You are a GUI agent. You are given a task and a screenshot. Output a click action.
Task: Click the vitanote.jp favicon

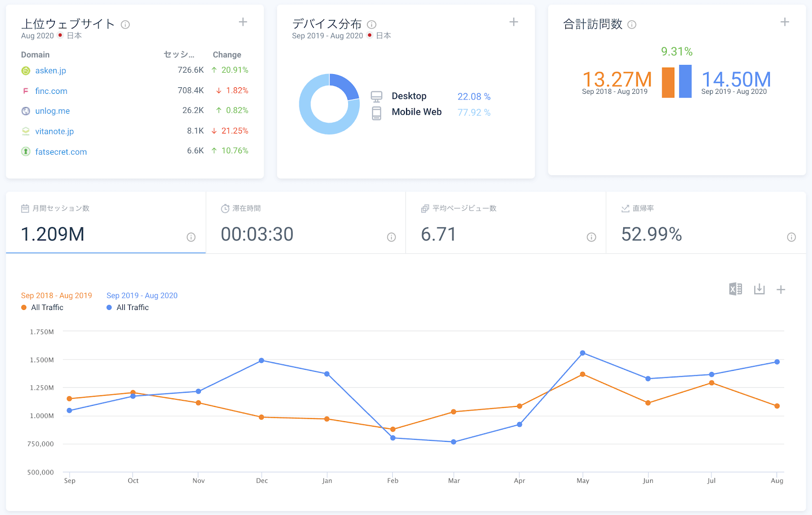(x=26, y=131)
